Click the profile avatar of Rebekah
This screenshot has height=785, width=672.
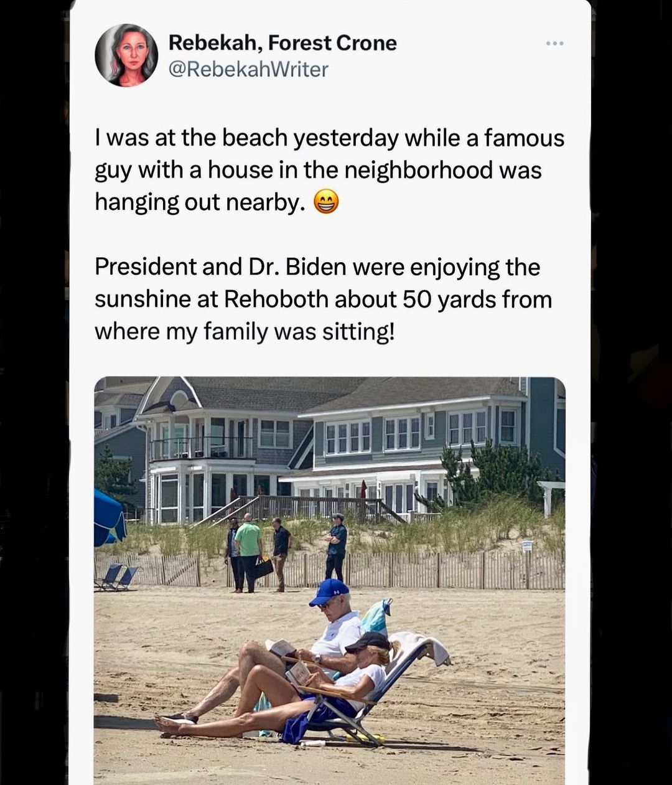[x=126, y=55]
